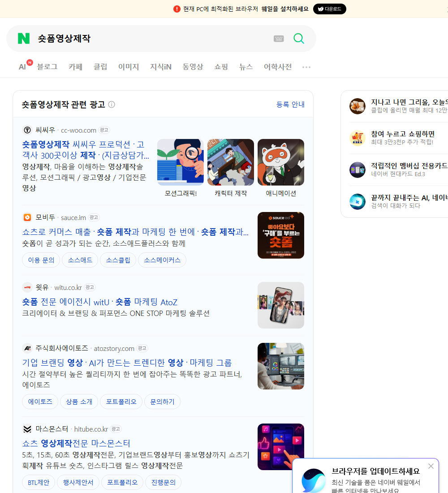448x493 pixels.
Task: Expand more search tabs with the ellipsis
Action: (x=306, y=67)
